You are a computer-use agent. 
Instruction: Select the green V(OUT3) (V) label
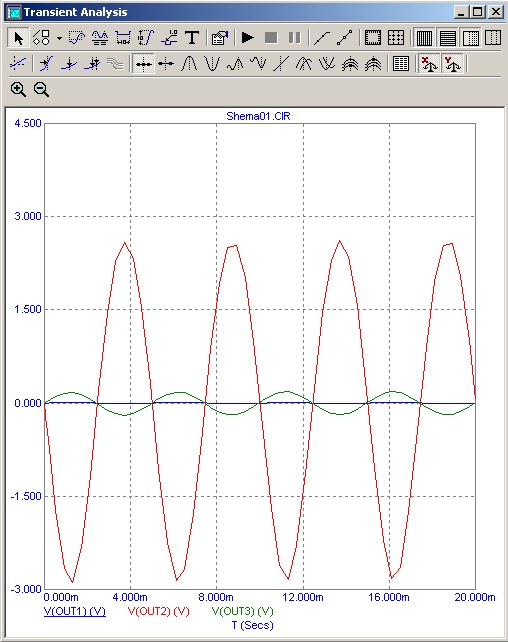[242, 611]
